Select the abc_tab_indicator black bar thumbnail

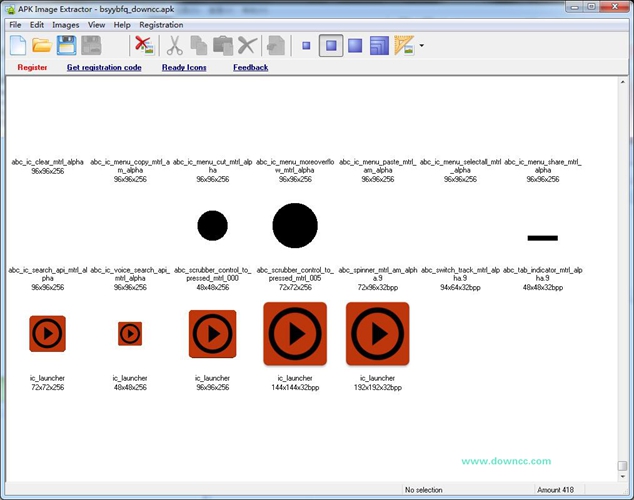542,237
